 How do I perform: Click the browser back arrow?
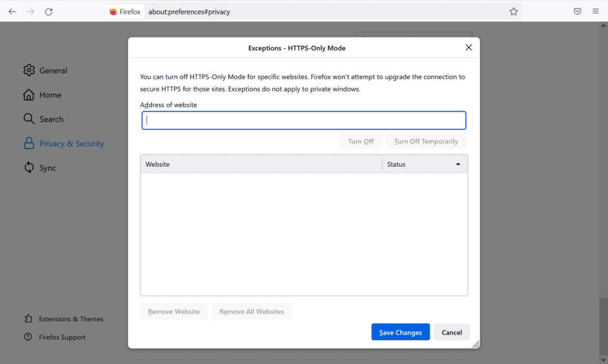[12, 11]
